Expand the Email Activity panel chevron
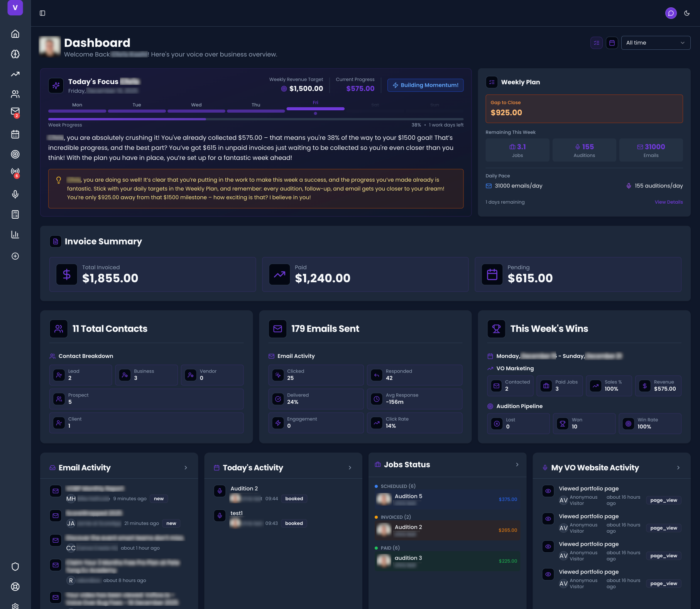This screenshot has height=609, width=700. (186, 468)
